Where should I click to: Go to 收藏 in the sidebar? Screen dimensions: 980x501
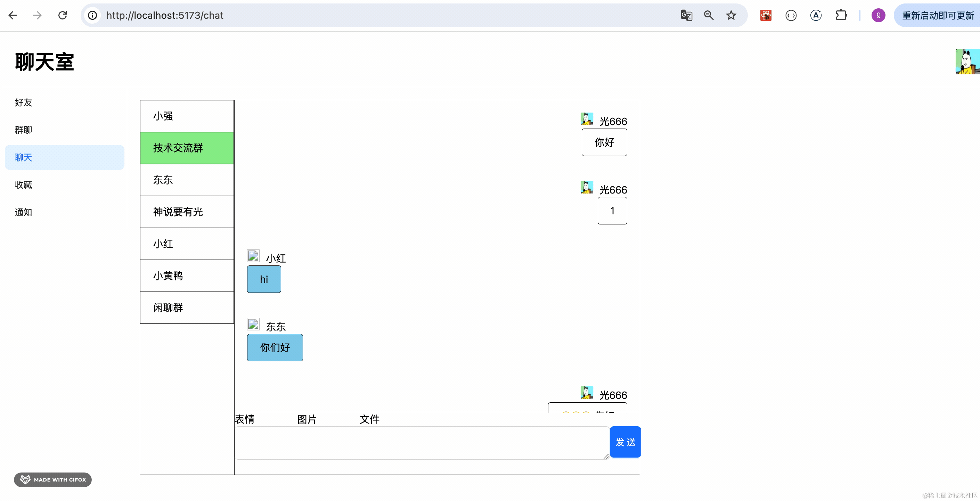click(24, 184)
